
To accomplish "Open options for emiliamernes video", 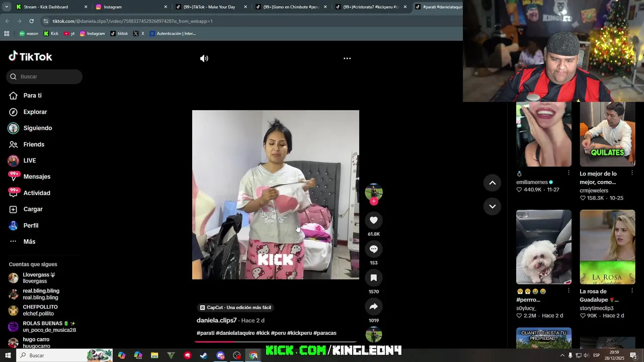I will point(569,173).
